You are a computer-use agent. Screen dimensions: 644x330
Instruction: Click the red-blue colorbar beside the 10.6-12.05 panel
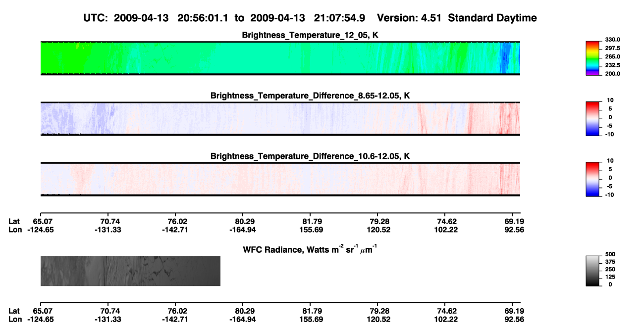click(593, 179)
